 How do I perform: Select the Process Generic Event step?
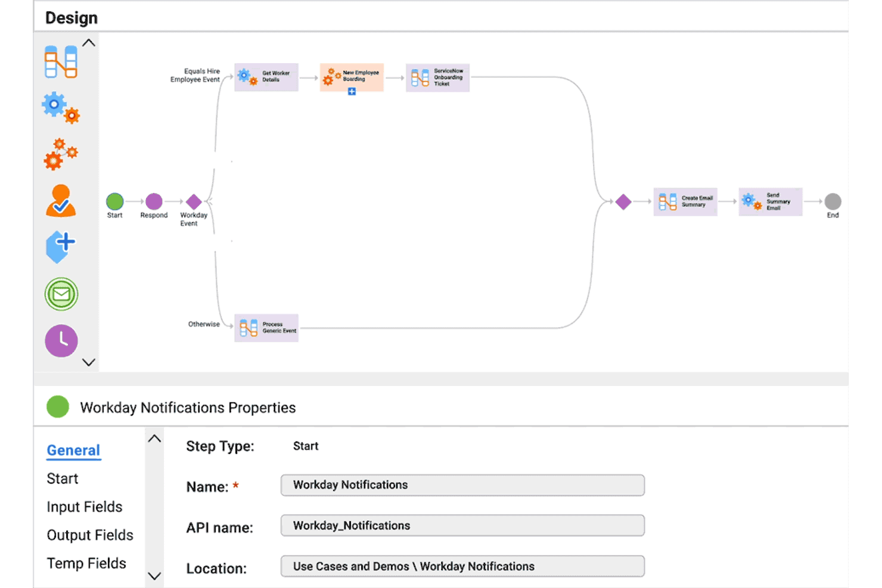(x=266, y=328)
